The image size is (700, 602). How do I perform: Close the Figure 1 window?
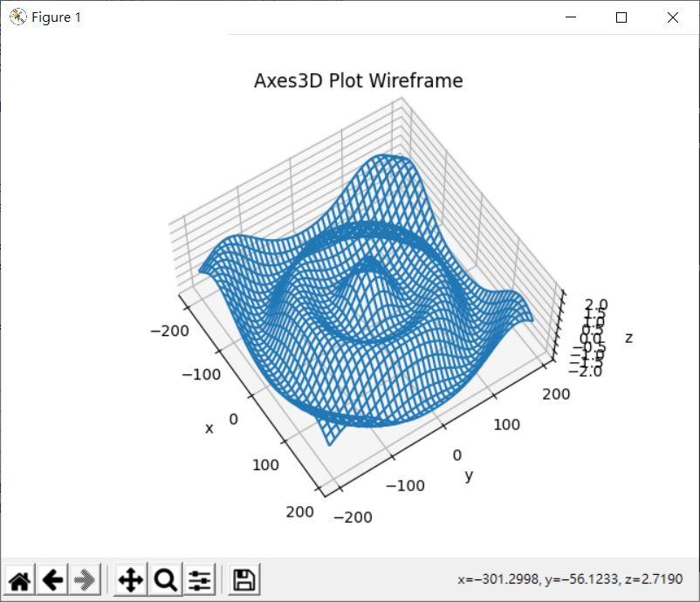pyautogui.click(x=673, y=17)
